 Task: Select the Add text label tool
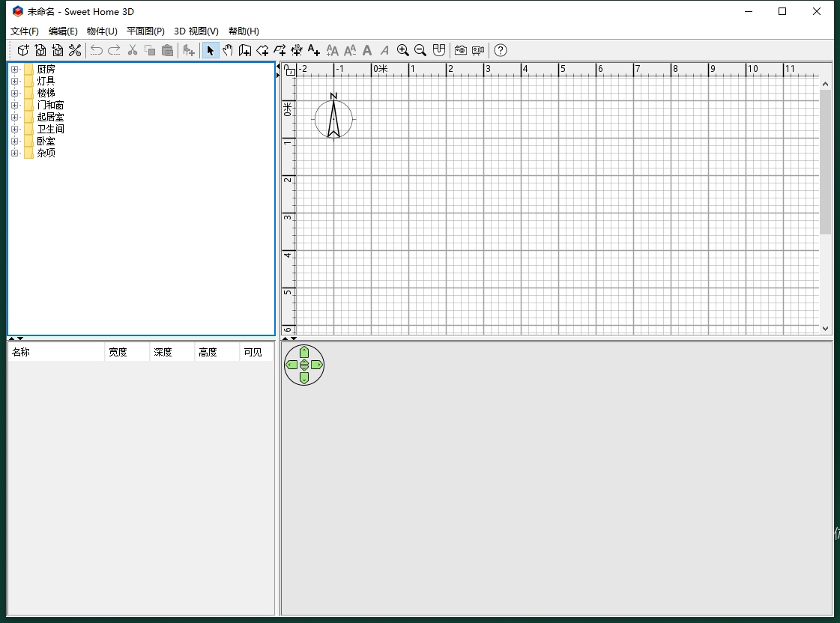coord(314,50)
